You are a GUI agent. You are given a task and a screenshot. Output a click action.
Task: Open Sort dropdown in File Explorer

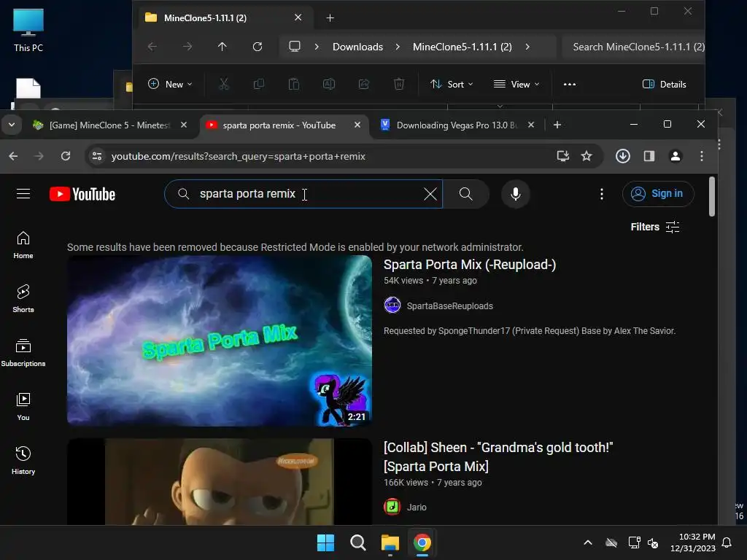point(452,85)
